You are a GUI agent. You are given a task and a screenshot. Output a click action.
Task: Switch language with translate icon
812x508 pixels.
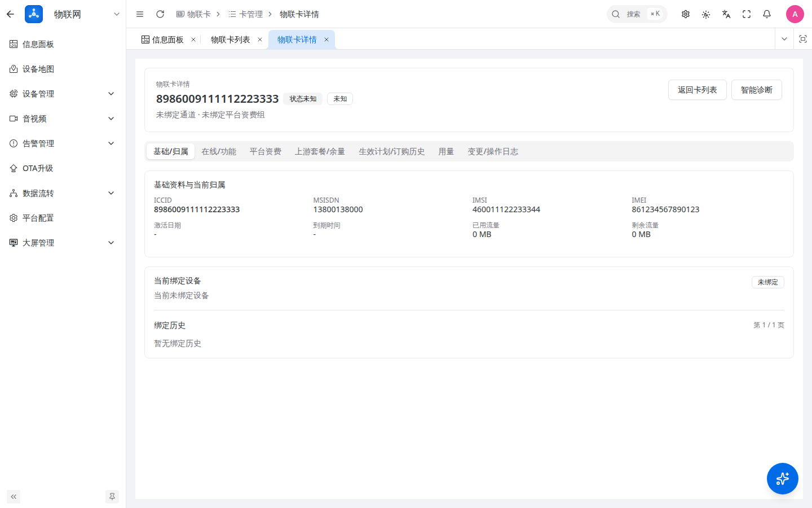[726, 14]
